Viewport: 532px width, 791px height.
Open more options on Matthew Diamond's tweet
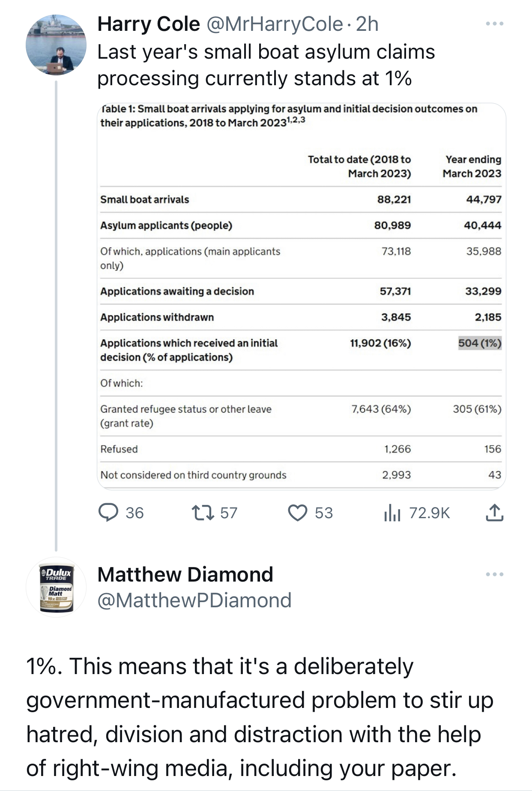pos(494,574)
